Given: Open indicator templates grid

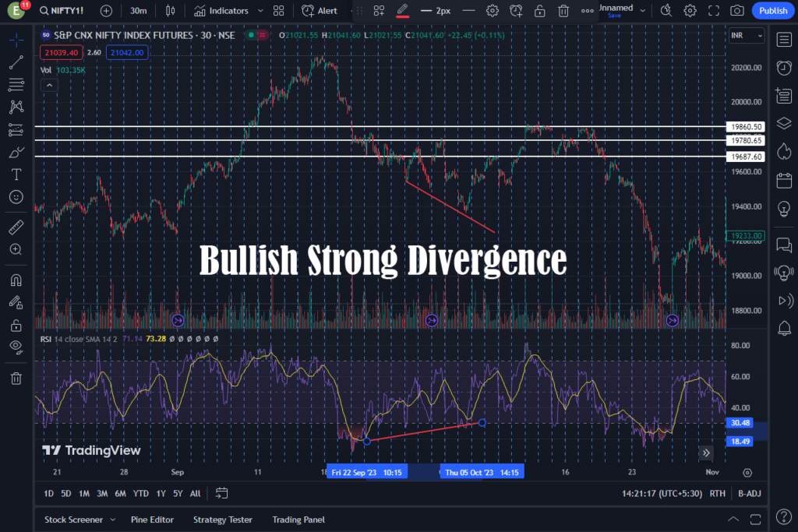Looking at the screenshot, I should pyautogui.click(x=278, y=11).
